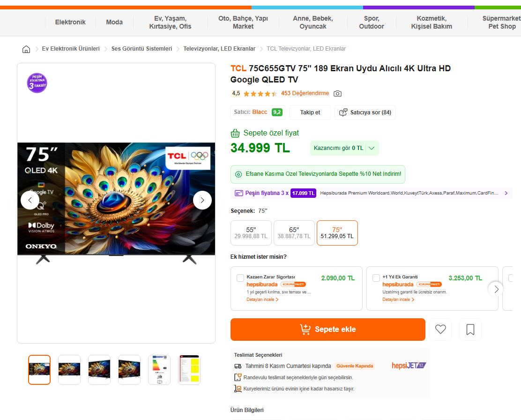The image size is (521, 420).
Task: Select the energy label thumbnail image
Action: 159,370
